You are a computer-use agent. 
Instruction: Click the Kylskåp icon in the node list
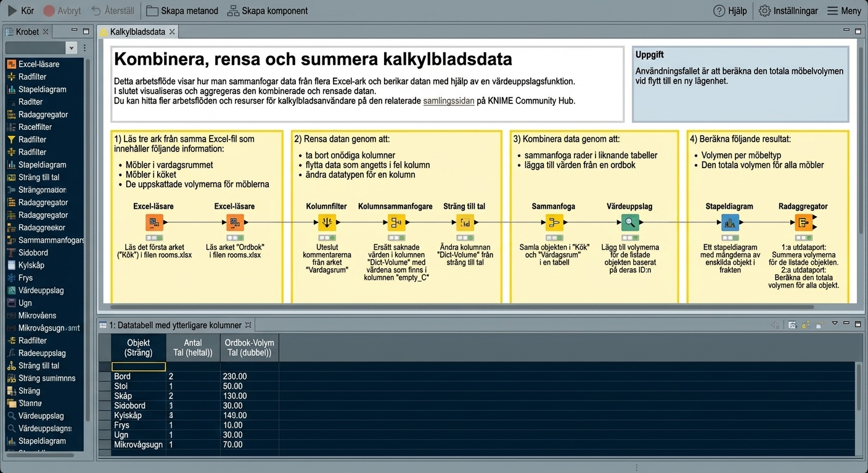(x=11, y=265)
